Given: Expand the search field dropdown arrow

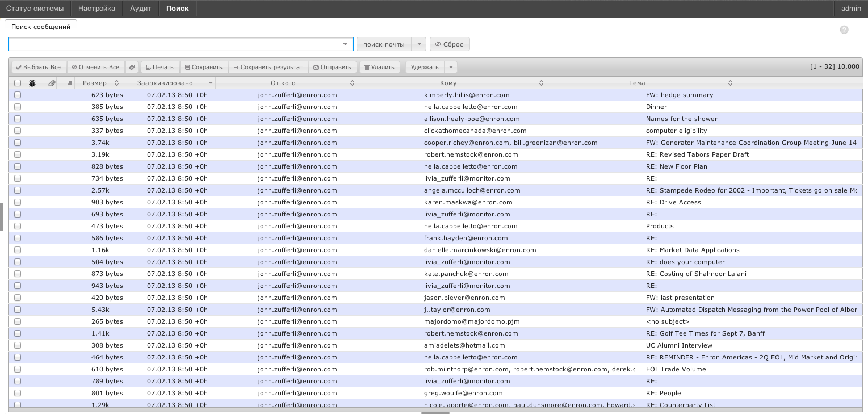Looking at the screenshot, I should 346,44.
